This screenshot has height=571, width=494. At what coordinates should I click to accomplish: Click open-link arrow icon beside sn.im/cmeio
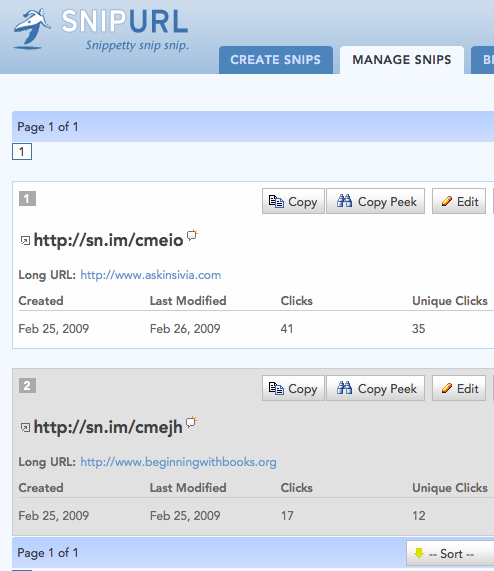[25, 241]
